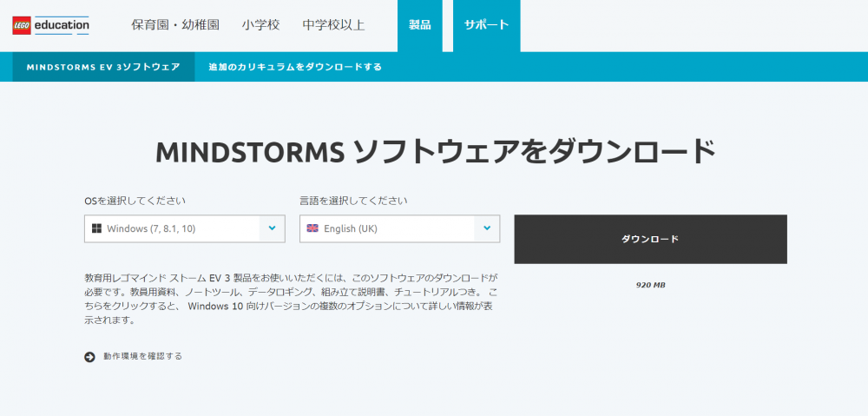
Task: Switch to the 製品 tab
Action: (419, 25)
